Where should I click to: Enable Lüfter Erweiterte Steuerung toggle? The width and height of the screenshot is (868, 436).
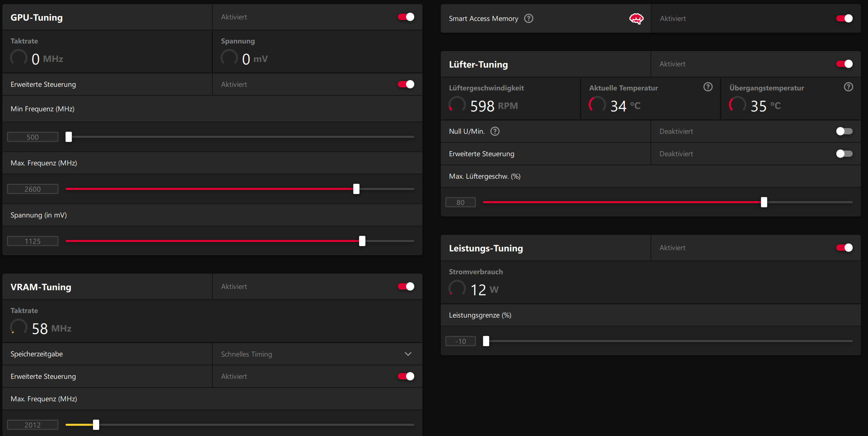(x=844, y=154)
